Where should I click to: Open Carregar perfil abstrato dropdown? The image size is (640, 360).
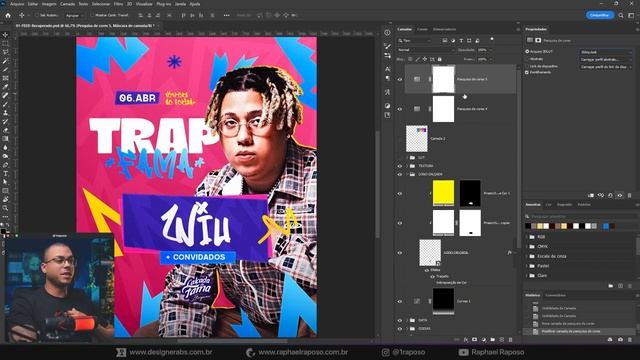[x=606, y=60]
